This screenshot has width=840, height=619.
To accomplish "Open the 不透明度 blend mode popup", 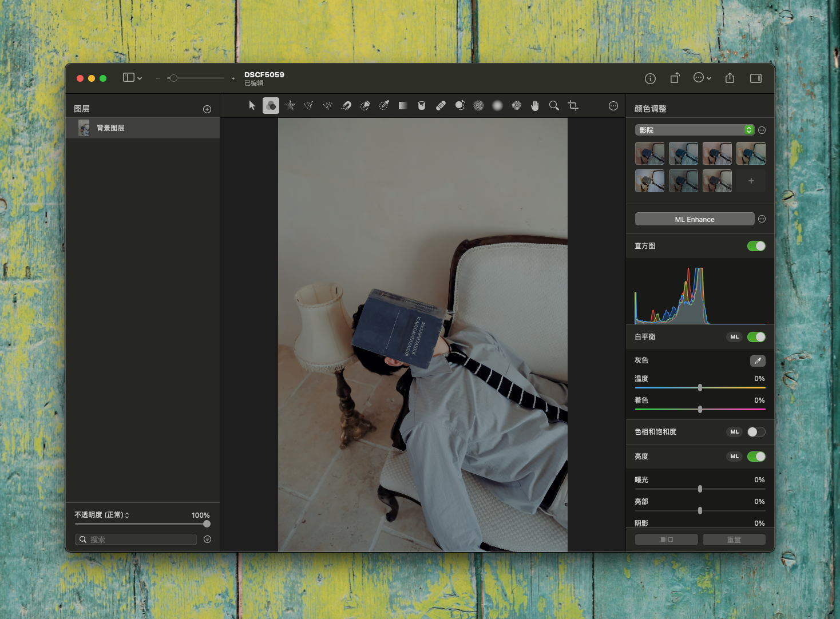I will [102, 515].
